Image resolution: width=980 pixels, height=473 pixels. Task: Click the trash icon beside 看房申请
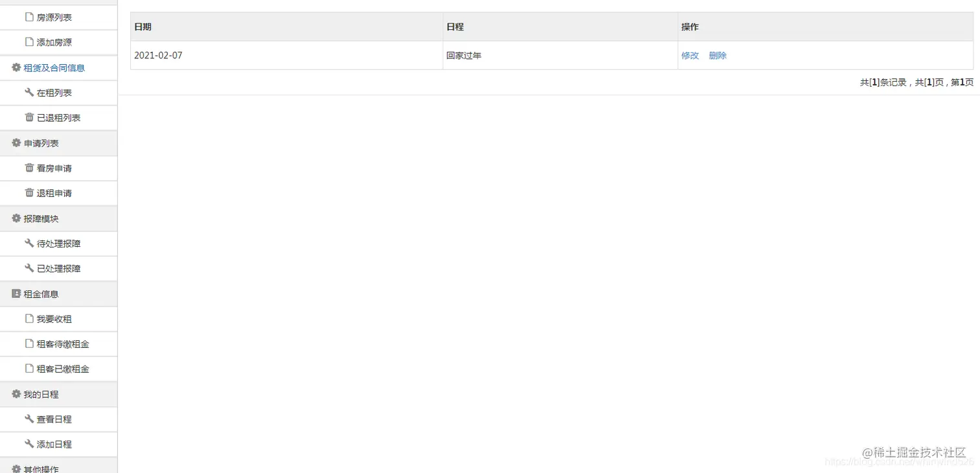click(x=29, y=168)
